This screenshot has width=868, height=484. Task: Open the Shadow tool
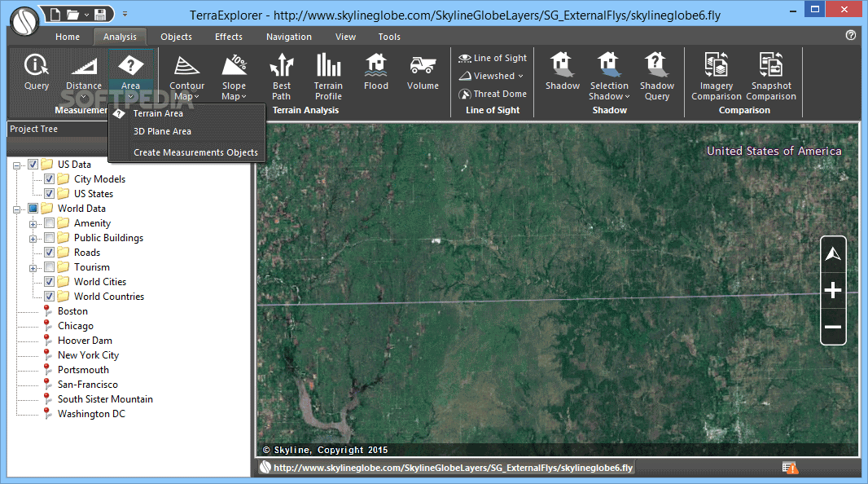click(x=563, y=72)
